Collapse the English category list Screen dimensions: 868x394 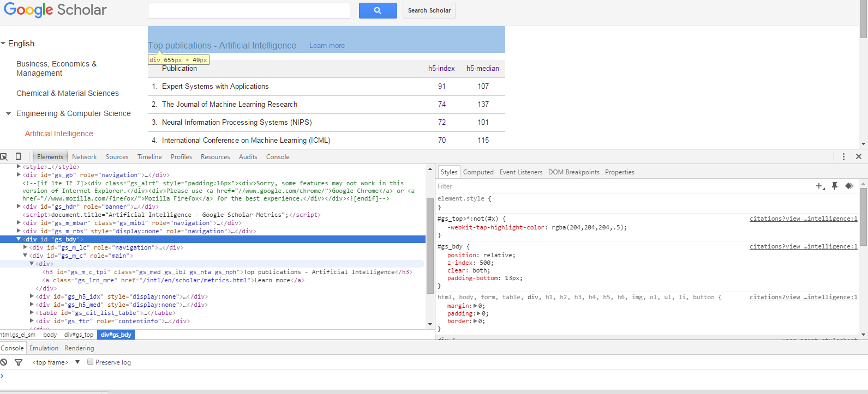click(3, 44)
